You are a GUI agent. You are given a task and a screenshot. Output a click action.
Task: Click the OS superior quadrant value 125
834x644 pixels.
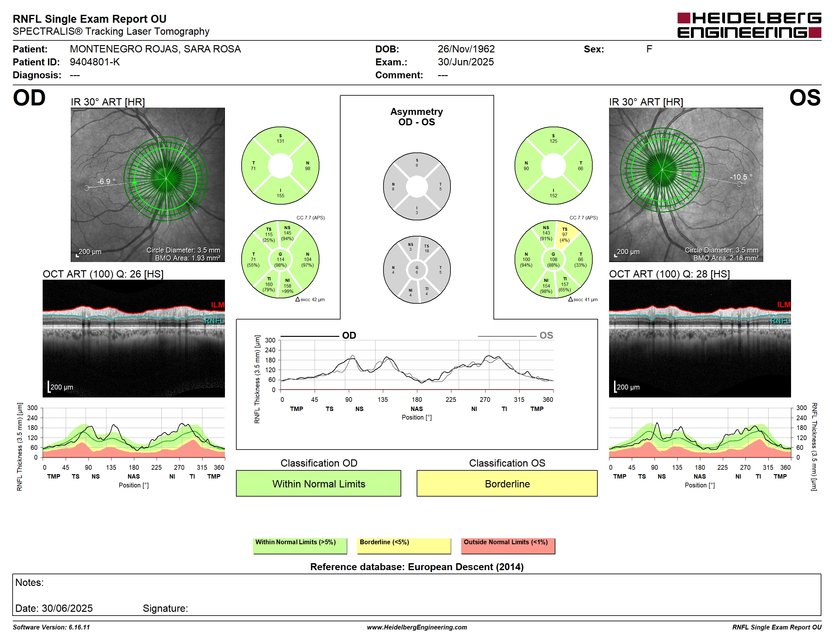click(553, 141)
